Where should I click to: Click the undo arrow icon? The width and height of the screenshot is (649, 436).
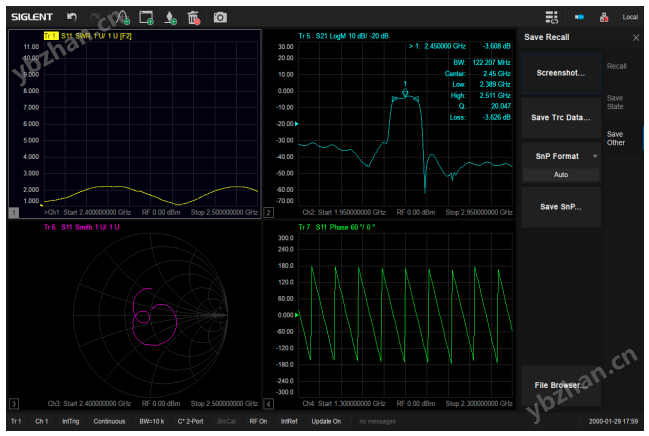[72, 17]
